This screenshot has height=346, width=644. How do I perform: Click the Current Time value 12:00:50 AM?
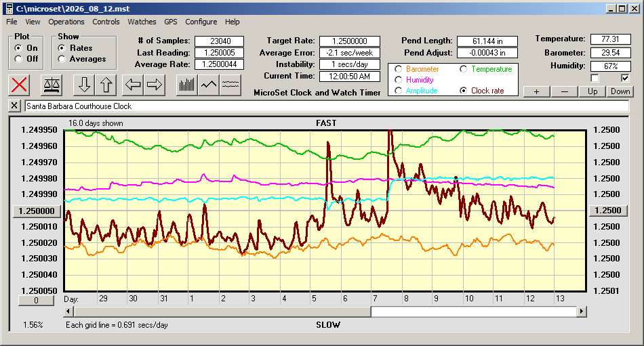(350, 76)
